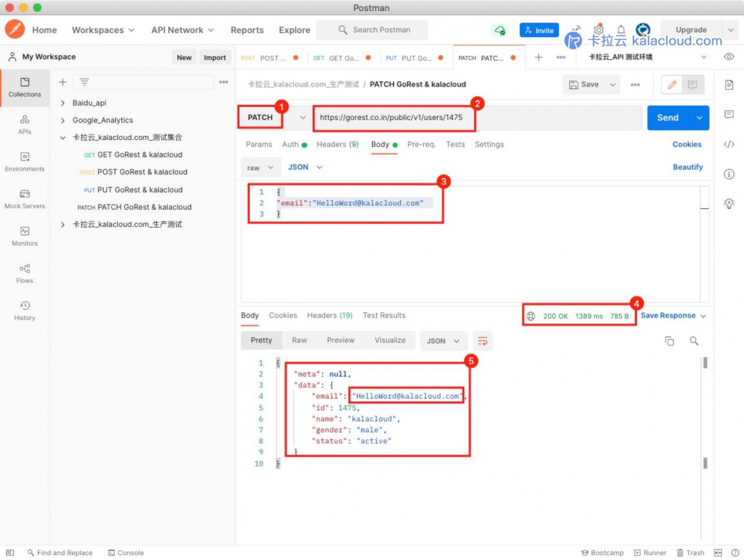
Task: Open the notifications bell
Action: tap(621, 30)
